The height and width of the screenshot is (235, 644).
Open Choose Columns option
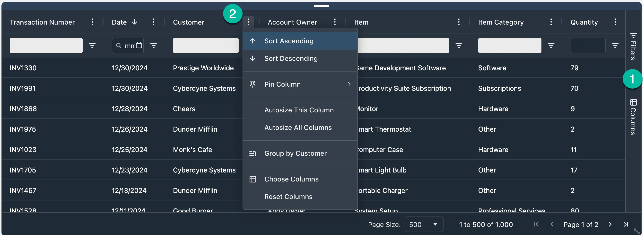300,179
